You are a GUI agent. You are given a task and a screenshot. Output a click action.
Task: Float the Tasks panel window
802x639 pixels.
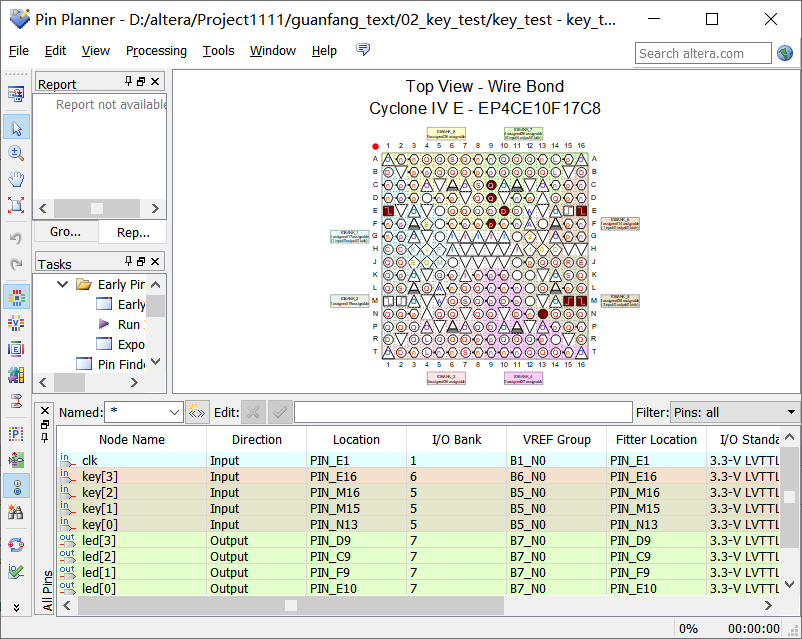(x=141, y=261)
